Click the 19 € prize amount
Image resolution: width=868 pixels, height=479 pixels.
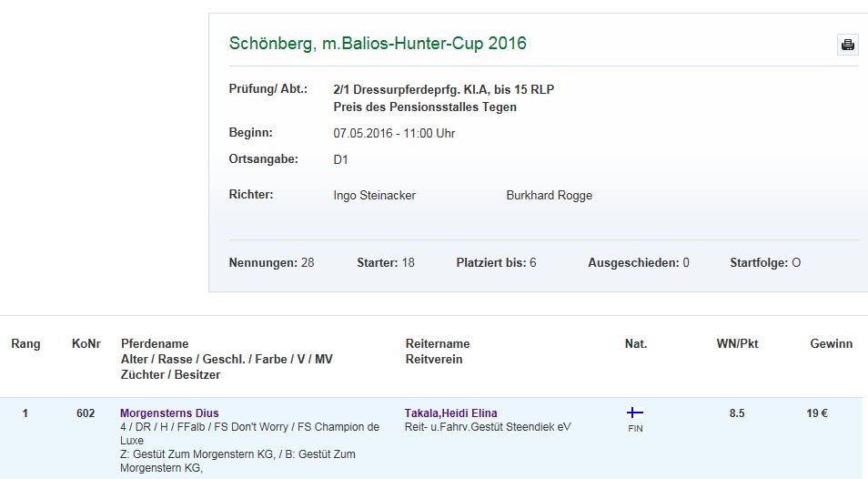(x=817, y=413)
